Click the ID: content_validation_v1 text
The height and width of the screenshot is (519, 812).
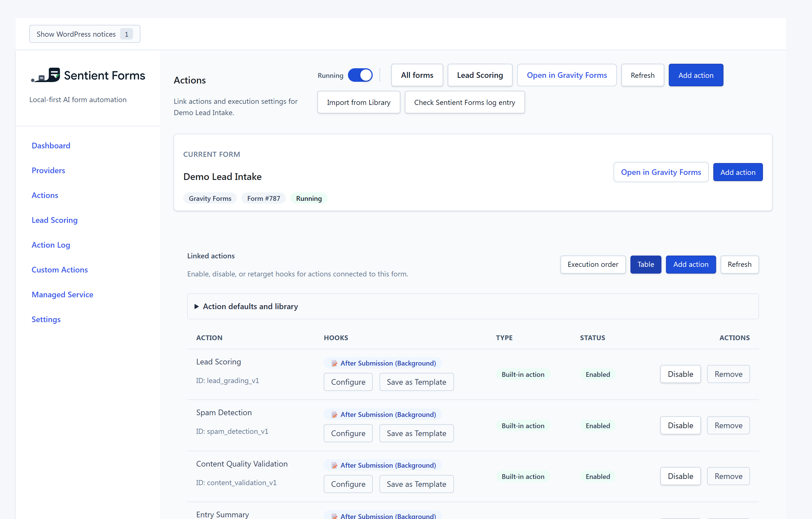(x=236, y=483)
